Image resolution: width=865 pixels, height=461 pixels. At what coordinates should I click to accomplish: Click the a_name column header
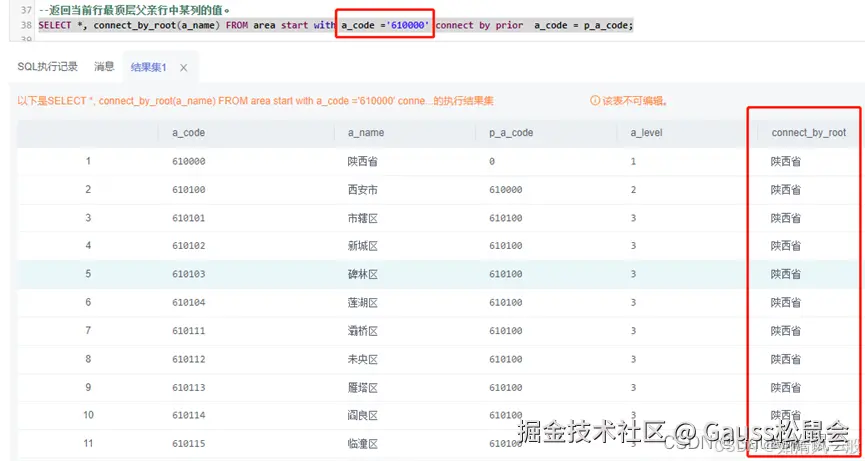tap(366, 133)
